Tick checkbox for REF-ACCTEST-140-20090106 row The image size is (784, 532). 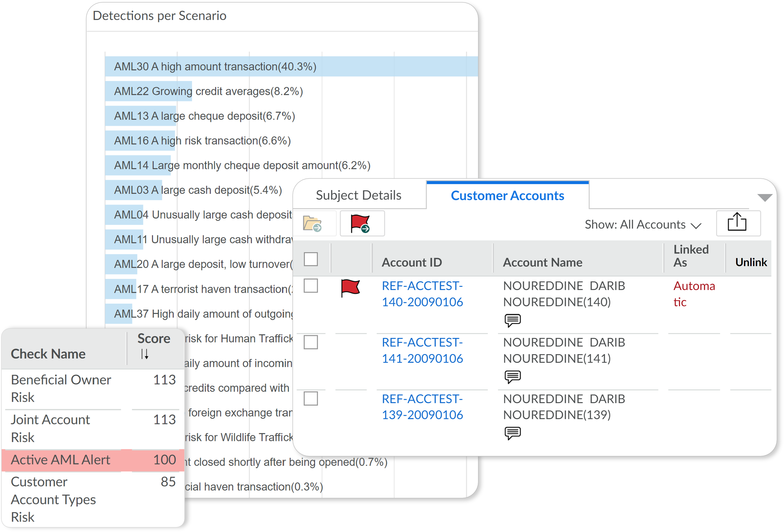point(311,286)
